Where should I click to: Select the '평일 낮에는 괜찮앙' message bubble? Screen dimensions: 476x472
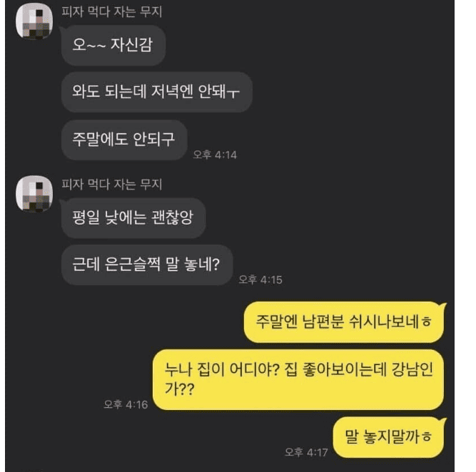coord(133,217)
